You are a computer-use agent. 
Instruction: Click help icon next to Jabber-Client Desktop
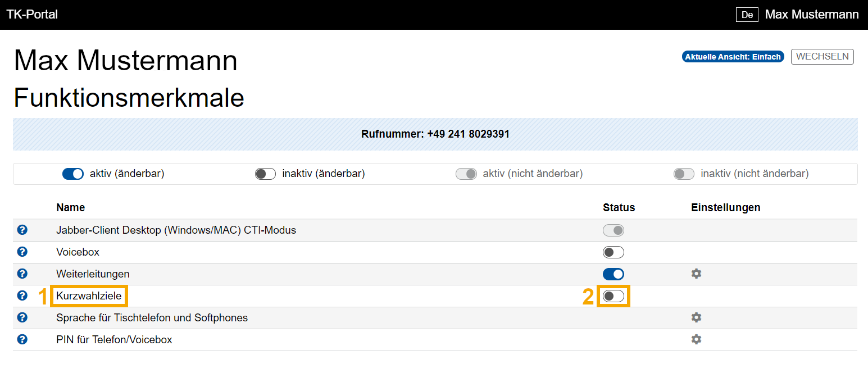click(22, 230)
